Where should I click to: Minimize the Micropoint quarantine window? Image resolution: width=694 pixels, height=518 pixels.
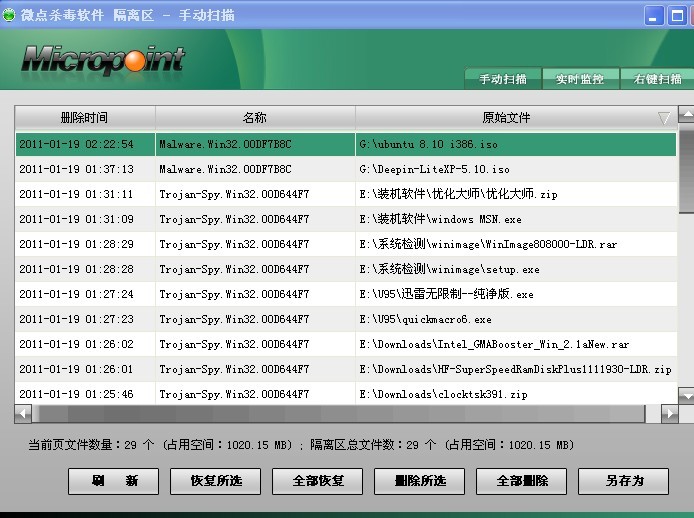click(x=653, y=15)
